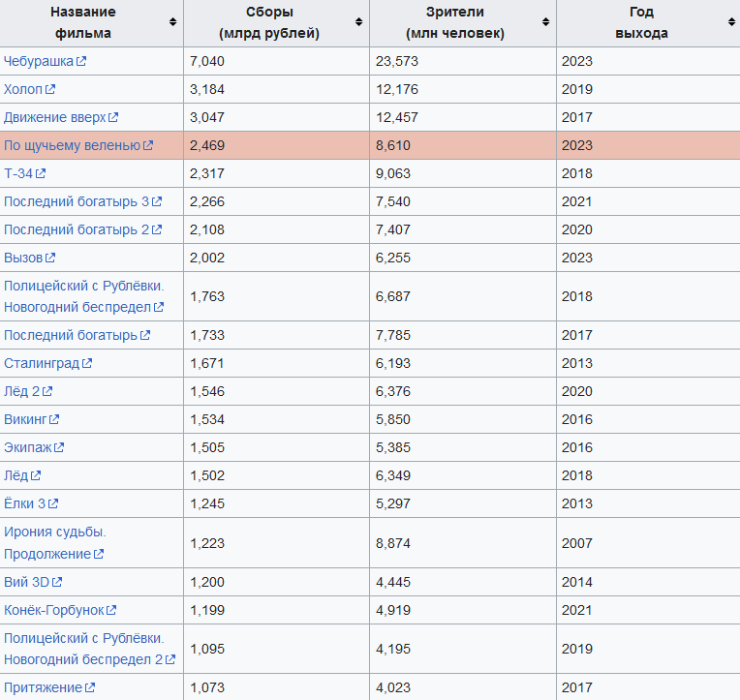Click external link icon beside Конёк-Горбунок

point(111,610)
